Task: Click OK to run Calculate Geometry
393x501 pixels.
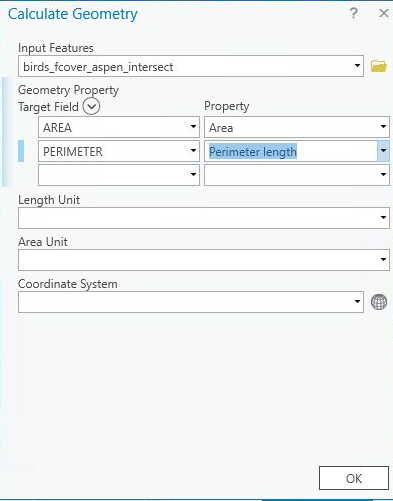Action: 354,478
